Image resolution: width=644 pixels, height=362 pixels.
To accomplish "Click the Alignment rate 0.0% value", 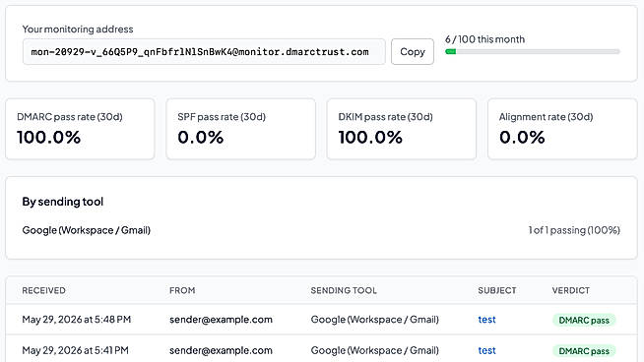I will (x=522, y=137).
